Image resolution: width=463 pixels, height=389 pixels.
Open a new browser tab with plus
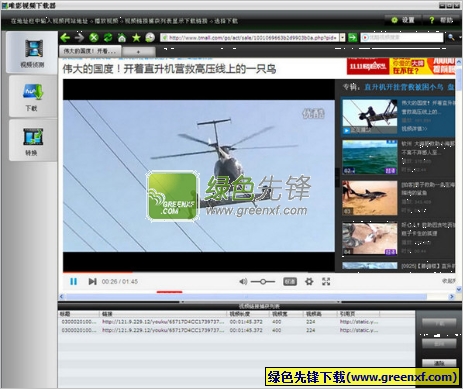138,52
